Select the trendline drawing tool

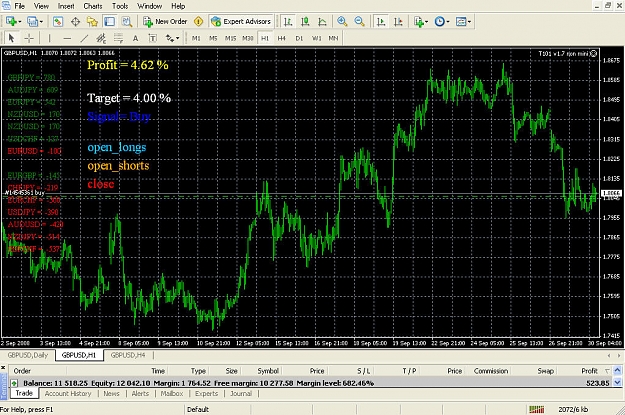(x=84, y=38)
